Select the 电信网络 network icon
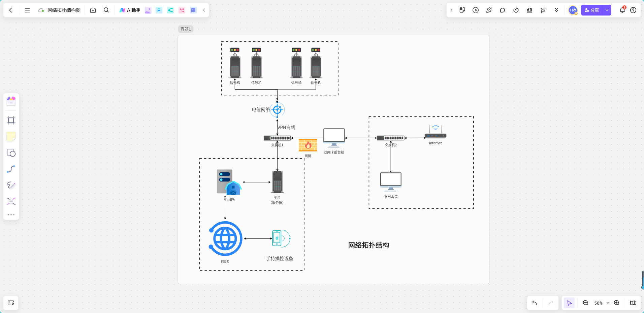 [x=277, y=110]
